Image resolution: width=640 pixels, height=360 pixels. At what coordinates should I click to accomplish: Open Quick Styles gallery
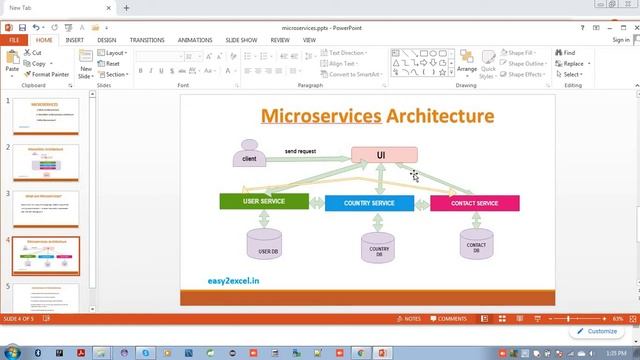488,64
